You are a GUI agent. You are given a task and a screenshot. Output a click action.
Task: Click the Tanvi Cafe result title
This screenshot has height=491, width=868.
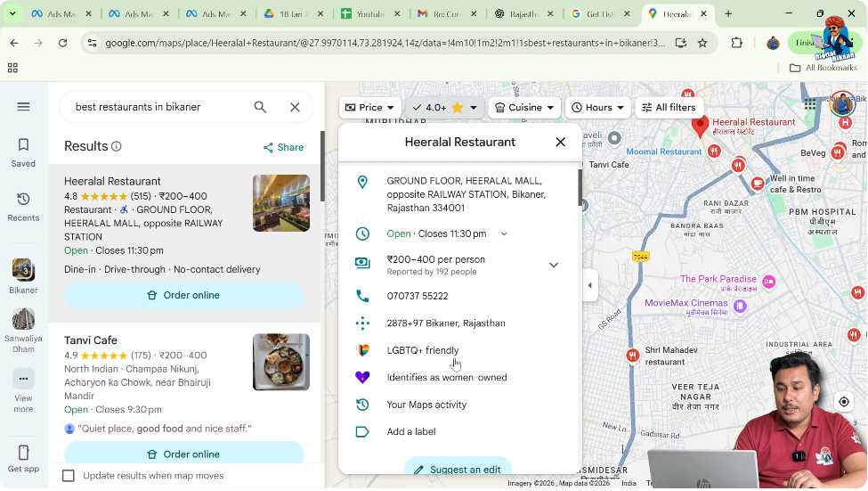(91, 340)
